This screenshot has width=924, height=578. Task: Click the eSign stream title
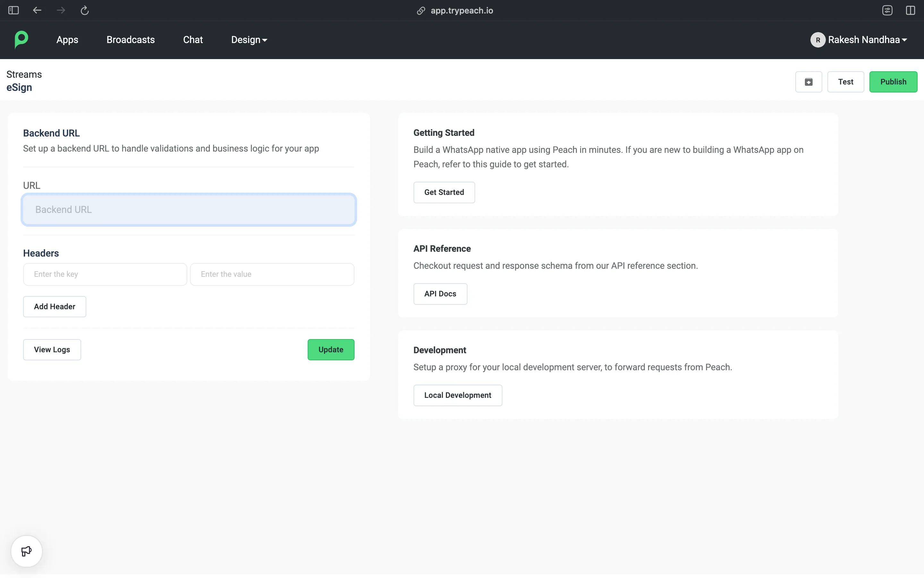(x=19, y=88)
